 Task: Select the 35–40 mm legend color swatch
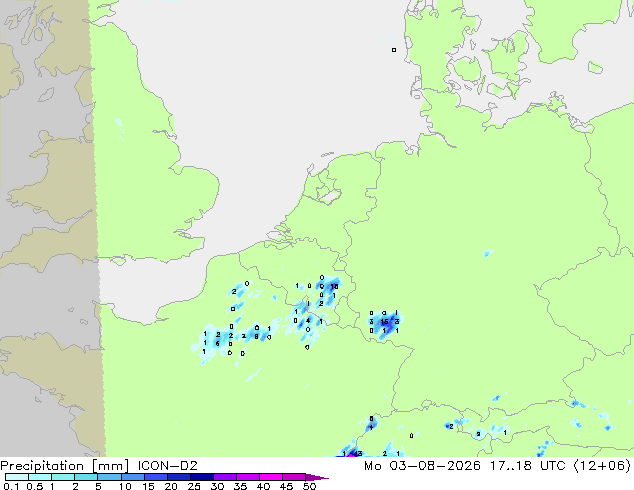248,477
